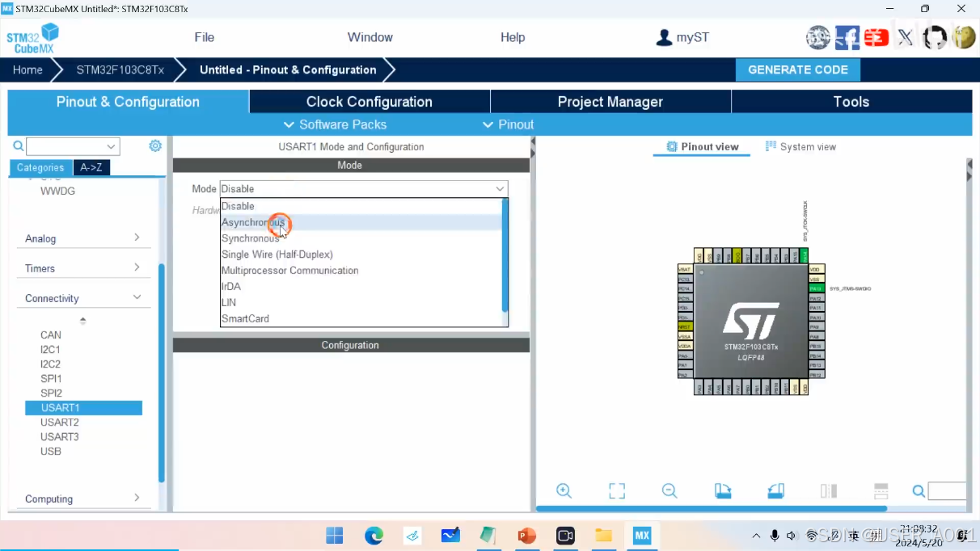
Task: Click the pin search input field
Action: (x=947, y=491)
